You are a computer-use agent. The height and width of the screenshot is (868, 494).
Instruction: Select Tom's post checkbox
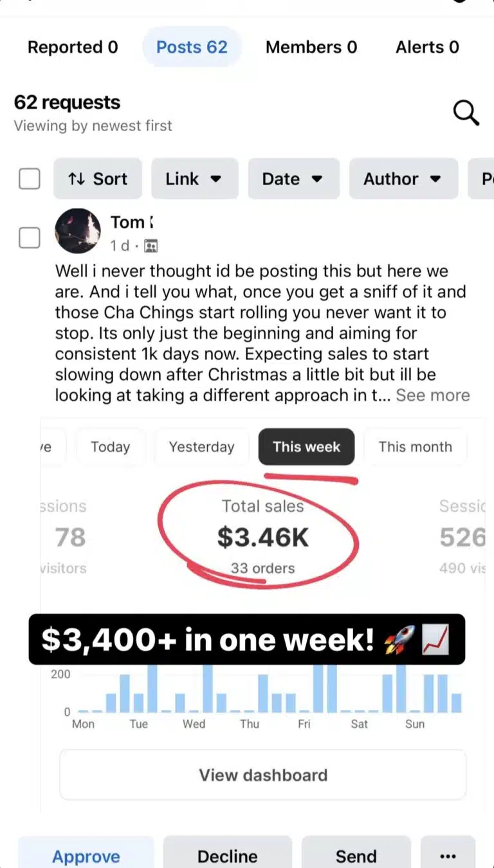point(29,239)
